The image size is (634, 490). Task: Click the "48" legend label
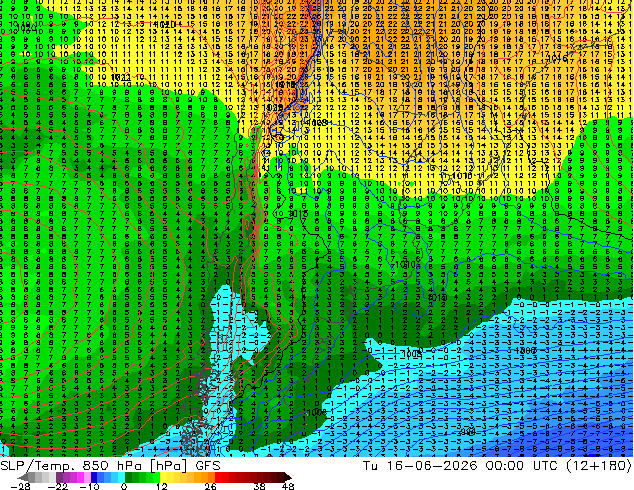pyautogui.click(x=288, y=486)
